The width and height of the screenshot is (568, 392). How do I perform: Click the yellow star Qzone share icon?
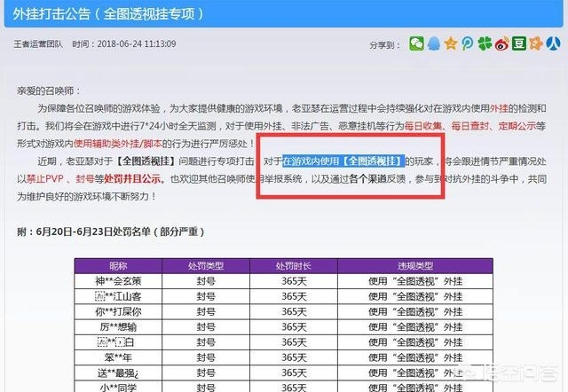(x=451, y=43)
